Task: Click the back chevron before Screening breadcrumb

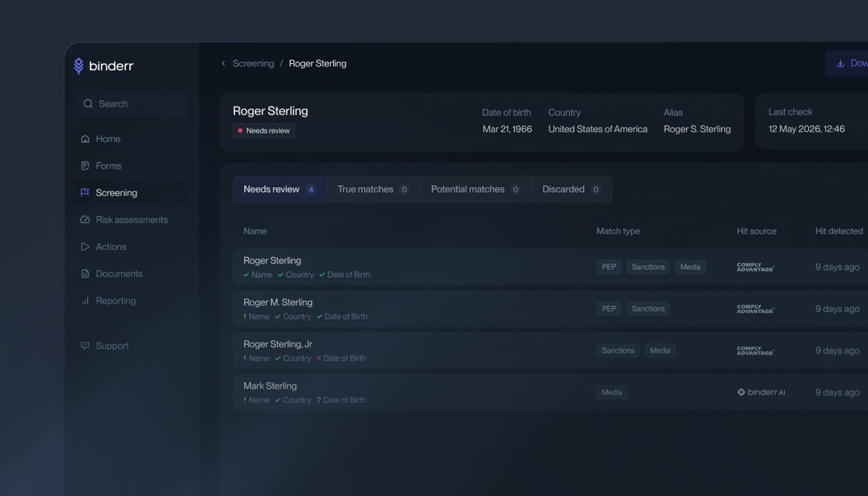Action: point(223,63)
